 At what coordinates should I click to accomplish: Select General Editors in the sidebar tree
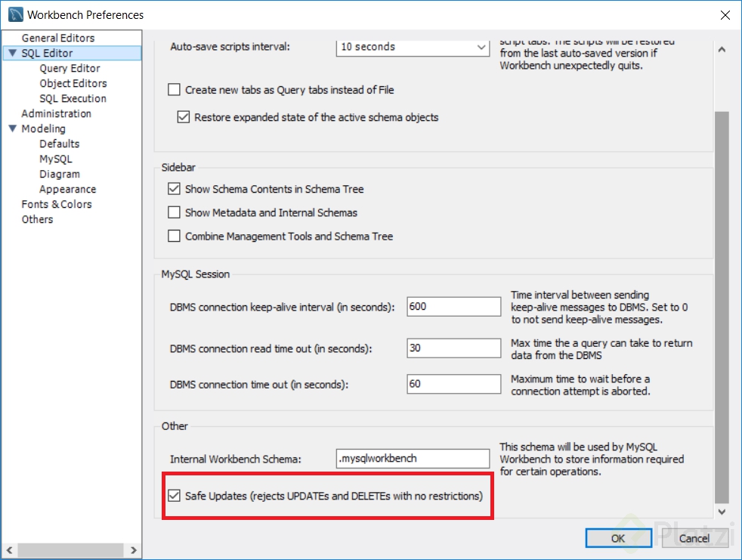(57, 38)
